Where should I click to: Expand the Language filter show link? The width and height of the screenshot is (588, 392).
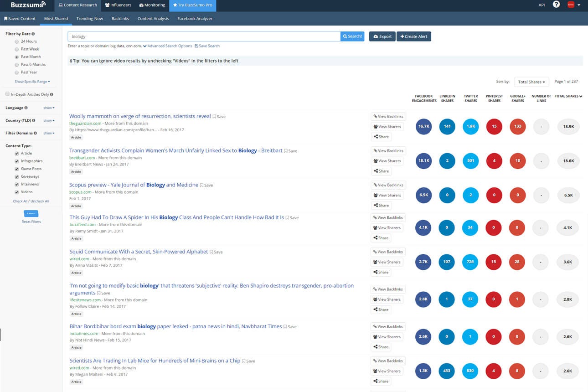point(49,108)
